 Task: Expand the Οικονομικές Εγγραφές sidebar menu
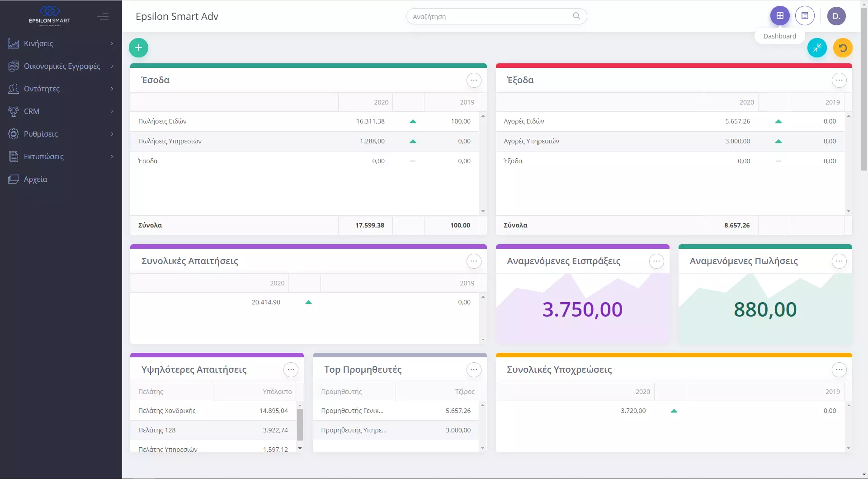click(61, 66)
